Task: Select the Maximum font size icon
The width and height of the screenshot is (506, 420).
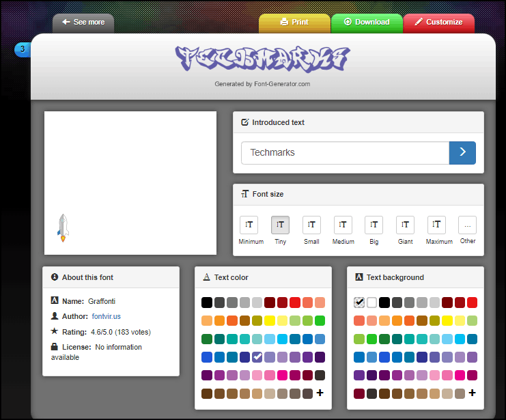Action: (x=436, y=225)
